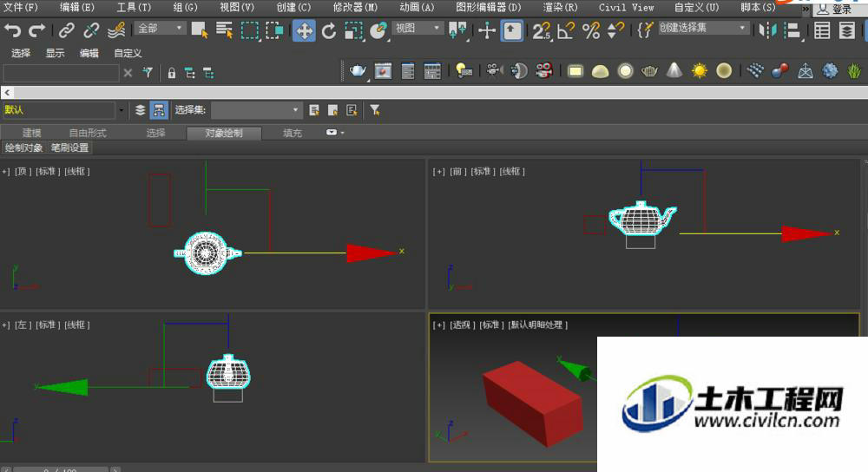
Task: Expand ribbon options arrow beside 填充
Action: (335, 133)
